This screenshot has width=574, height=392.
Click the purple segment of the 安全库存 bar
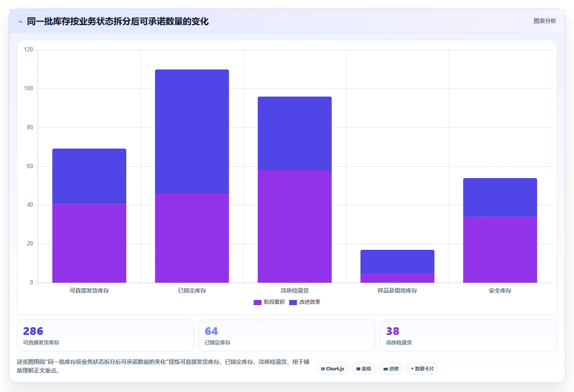pyautogui.click(x=500, y=250)
